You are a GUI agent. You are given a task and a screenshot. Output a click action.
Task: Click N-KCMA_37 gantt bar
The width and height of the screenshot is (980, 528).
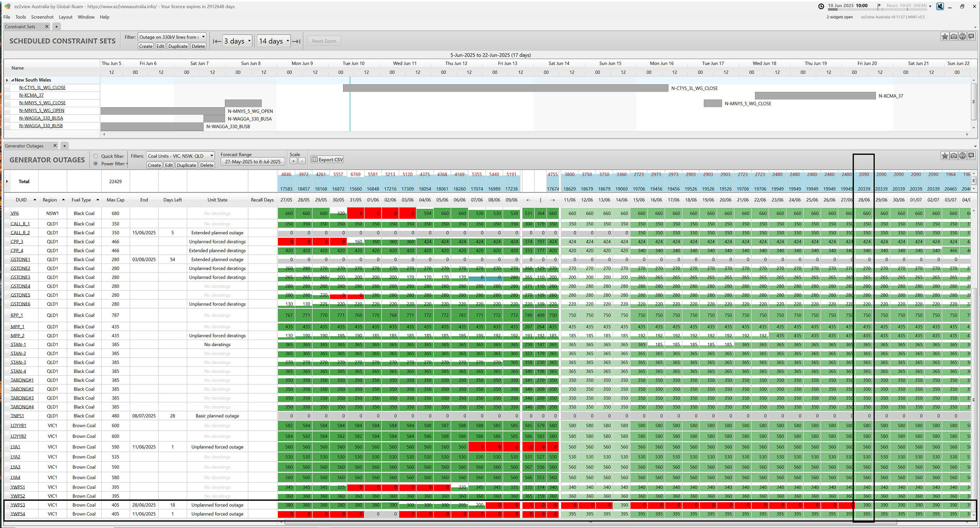click(x=815, y=96)
